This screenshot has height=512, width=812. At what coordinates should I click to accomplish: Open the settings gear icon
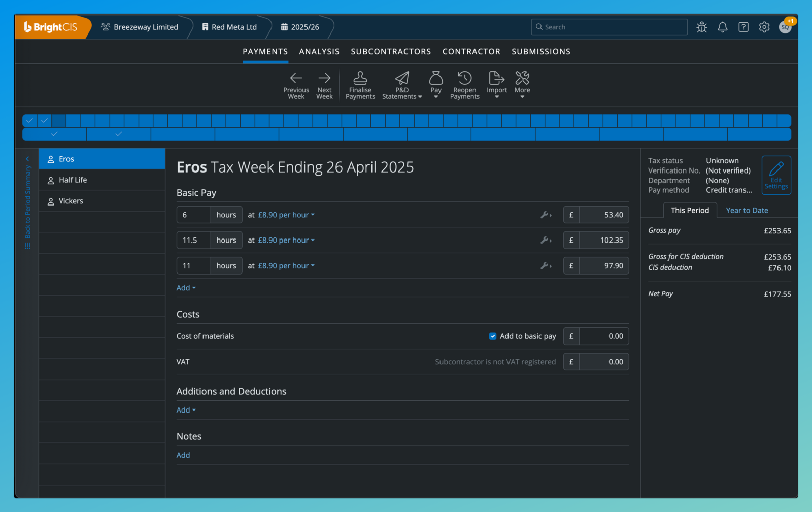coord(764,27)
